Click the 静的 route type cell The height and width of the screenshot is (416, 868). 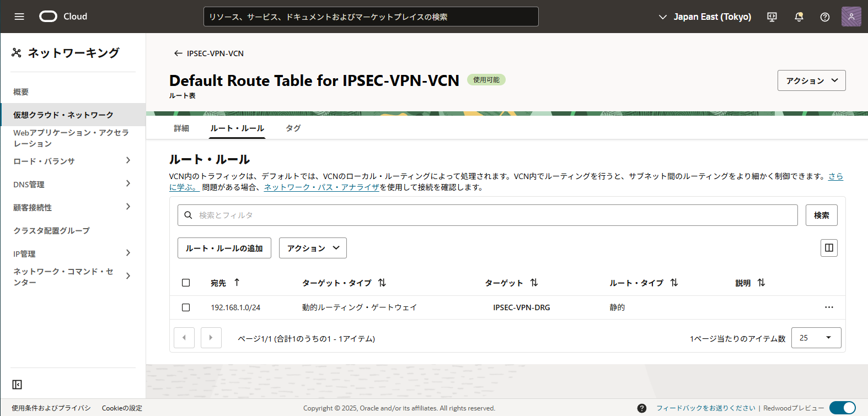pos(617,307)
